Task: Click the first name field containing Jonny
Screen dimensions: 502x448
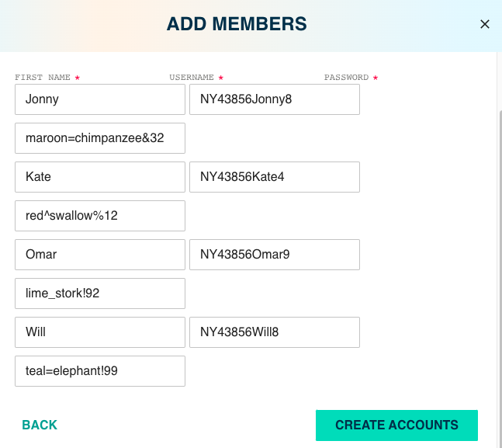Action: tap(99, 99)
